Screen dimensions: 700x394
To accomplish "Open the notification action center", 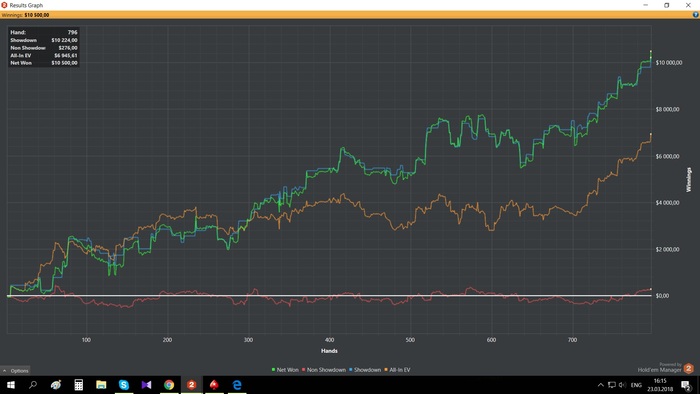I will point(686,385).
